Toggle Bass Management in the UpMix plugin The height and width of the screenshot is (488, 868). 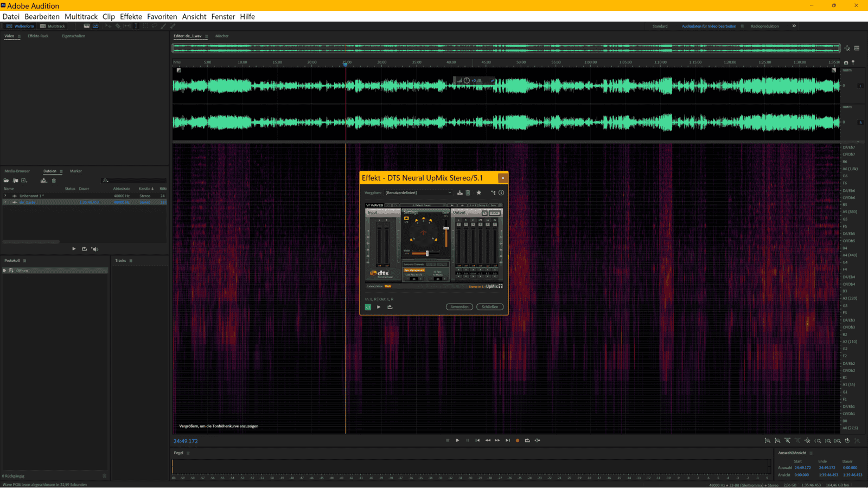[x=414, y=270]
